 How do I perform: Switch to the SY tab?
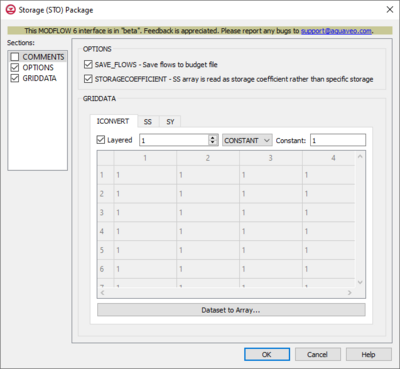click(x=170, y=122)
